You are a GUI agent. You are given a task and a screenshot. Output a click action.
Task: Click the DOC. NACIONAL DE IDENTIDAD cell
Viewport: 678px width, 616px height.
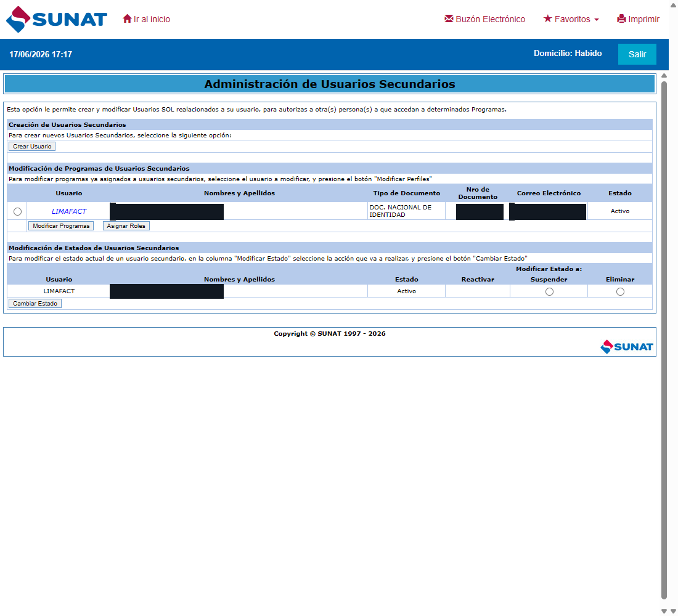pos(406,211)
